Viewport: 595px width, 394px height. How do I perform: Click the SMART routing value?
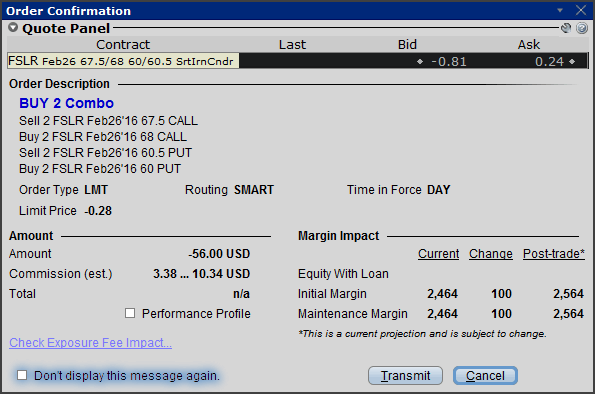tap(254, 190)
